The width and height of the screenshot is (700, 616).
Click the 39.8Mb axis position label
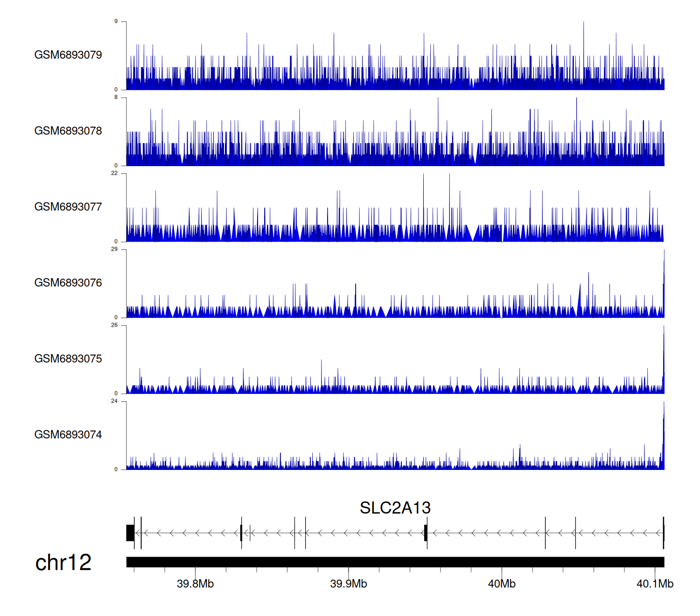click(195, 584)
